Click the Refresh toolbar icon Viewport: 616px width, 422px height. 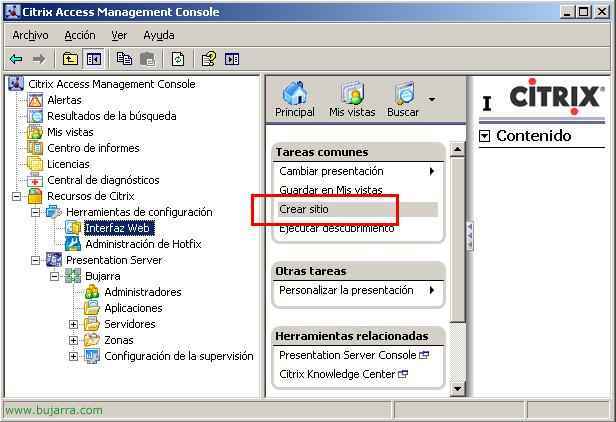pyautogui.click(x=178, y=59)
